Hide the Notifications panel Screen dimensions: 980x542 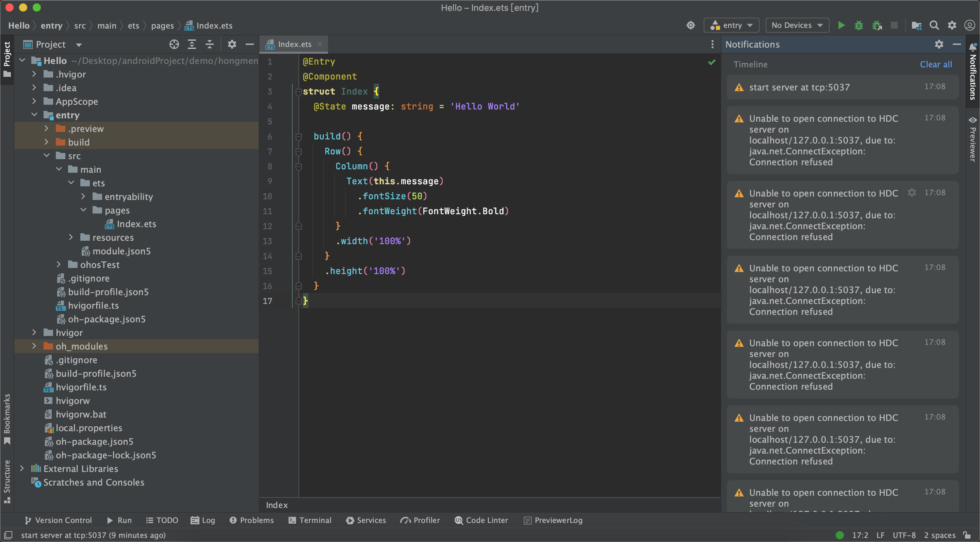[x=957, y=45]
